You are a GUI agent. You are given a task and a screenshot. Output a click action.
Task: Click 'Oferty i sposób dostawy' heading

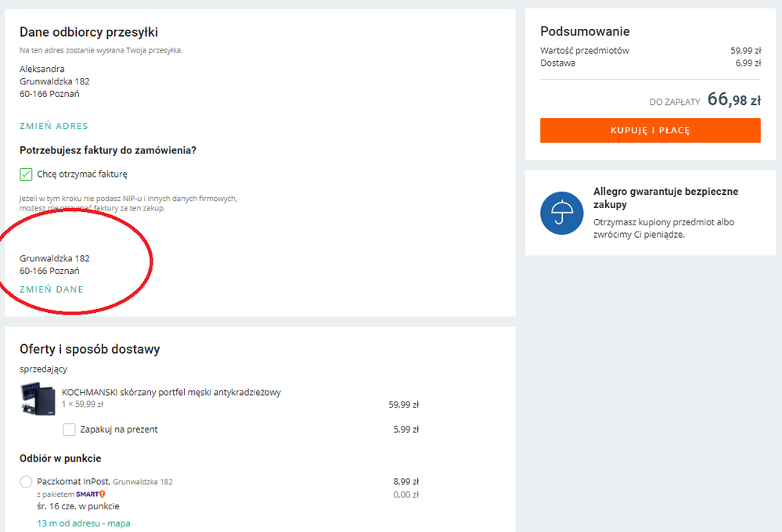tap(90, 349)
